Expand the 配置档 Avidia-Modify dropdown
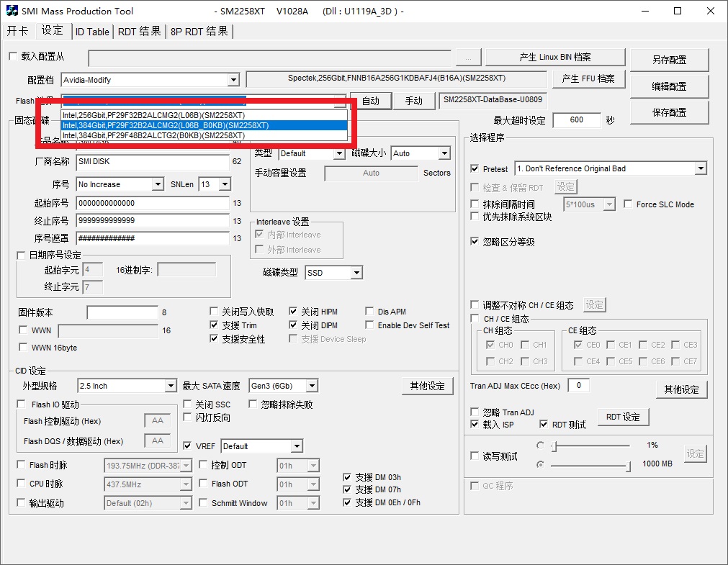The image size is (728, 565). [x=233, y=80]
